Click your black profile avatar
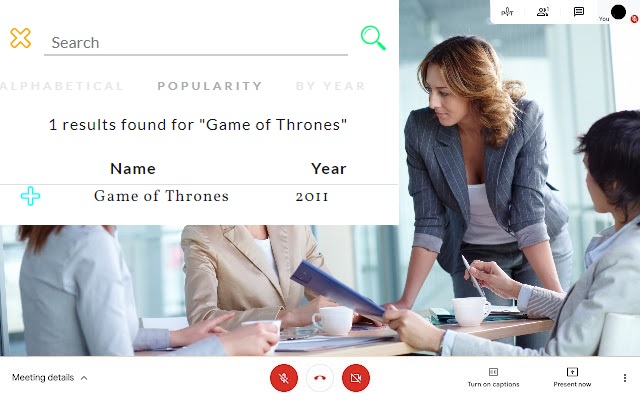This screenshot has height=400, width=640. coord(618,12)
